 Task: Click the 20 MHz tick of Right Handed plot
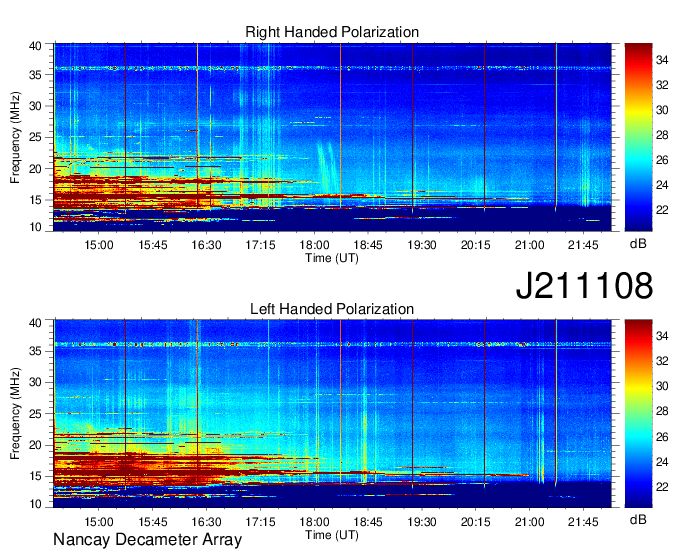point(35,169)
